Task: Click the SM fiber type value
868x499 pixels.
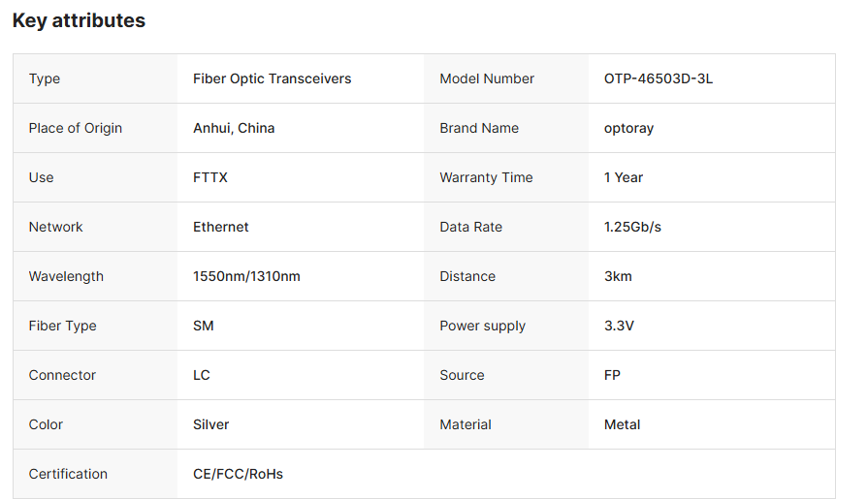Action: click(x=203, y=326)
